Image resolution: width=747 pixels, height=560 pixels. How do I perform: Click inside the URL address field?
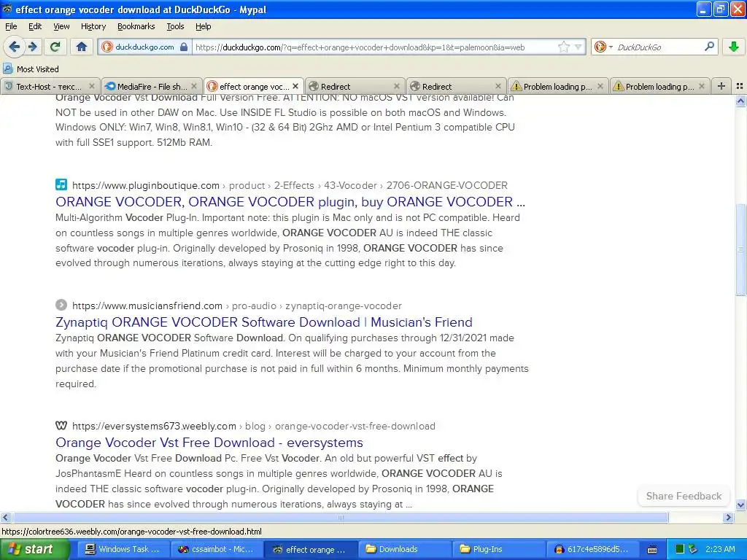point(374,47)
